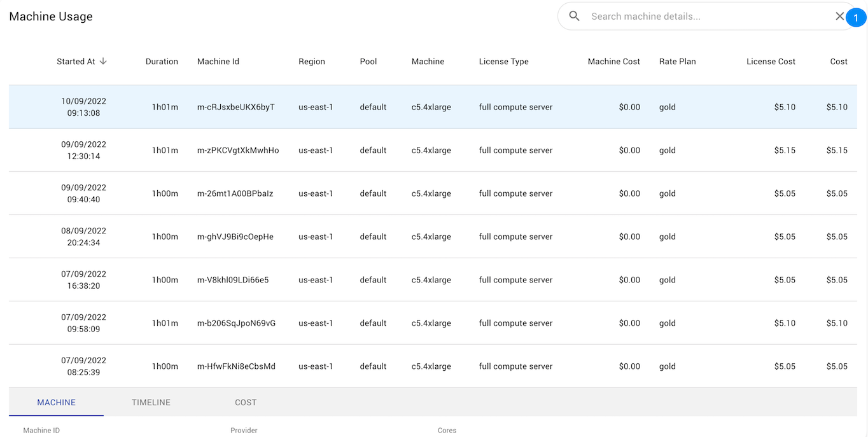Click c5.4xlarge in m-V8khl09LDi66e5 row
Image resolution: width=868 pixels, height=437 pixels.
pos(431,281)
